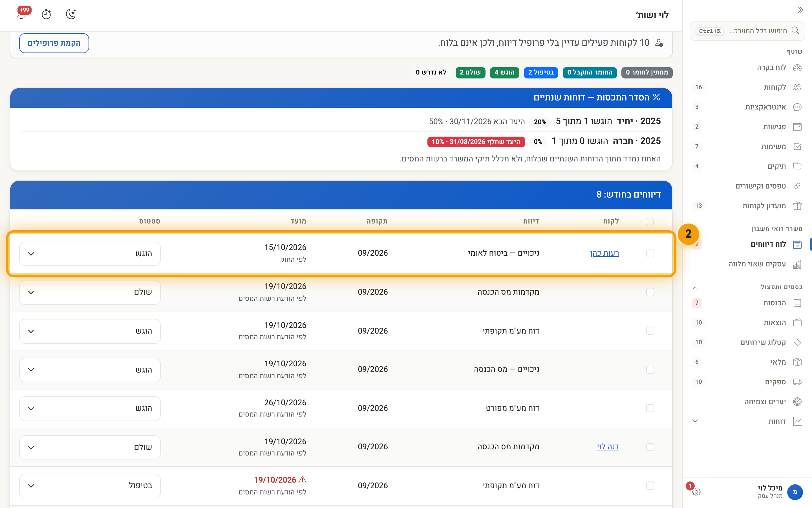
Task: Collapse the כספים ותפעול section
Action: [695, 288]
